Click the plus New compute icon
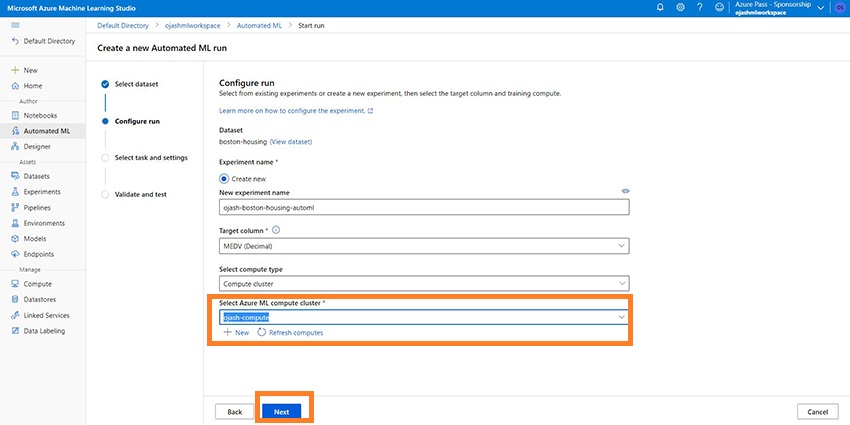Image resolution: width=850 pixels, height=425 pixels. tap(228, 332)
